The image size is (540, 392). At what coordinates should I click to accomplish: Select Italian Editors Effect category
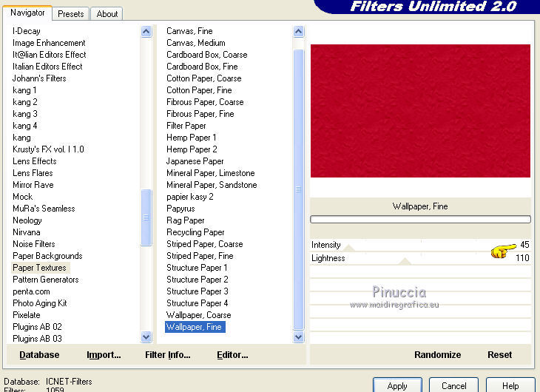click(x=47, y=66)
